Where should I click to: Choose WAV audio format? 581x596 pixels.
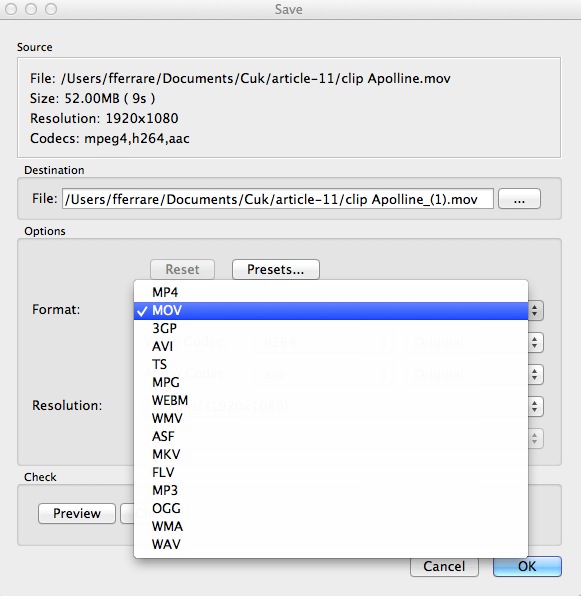tap(331, 544)
